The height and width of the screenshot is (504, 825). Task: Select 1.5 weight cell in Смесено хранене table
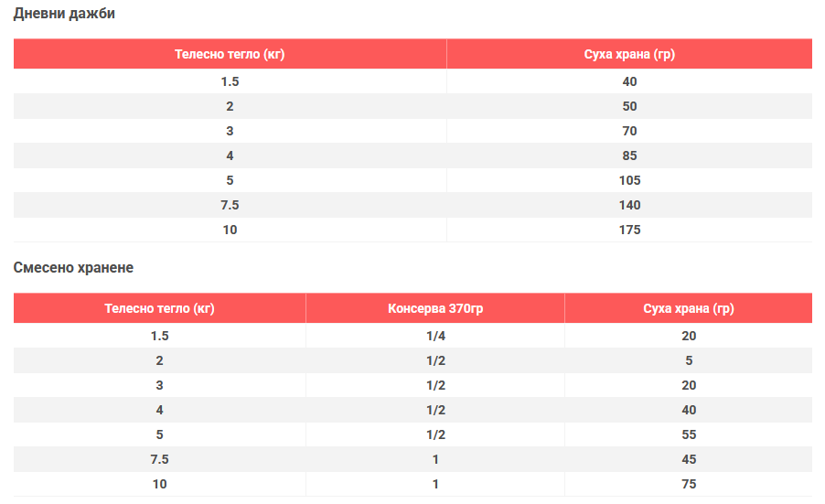159,336
